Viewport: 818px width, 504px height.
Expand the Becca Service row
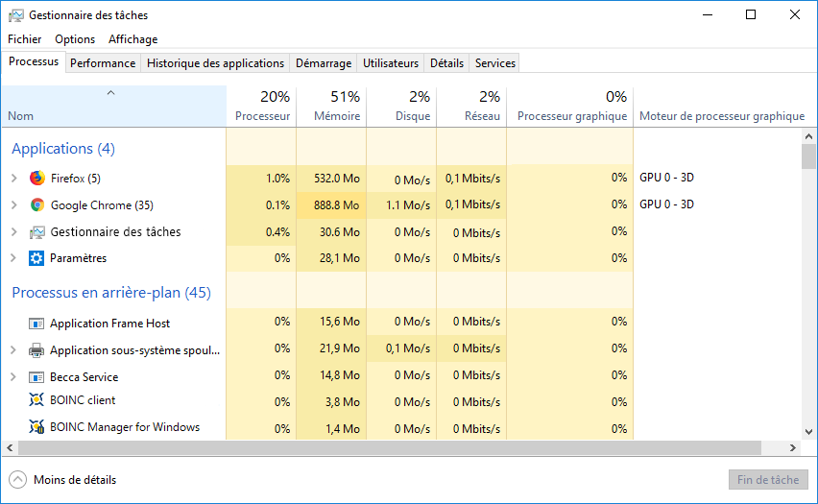click(14, 376)
